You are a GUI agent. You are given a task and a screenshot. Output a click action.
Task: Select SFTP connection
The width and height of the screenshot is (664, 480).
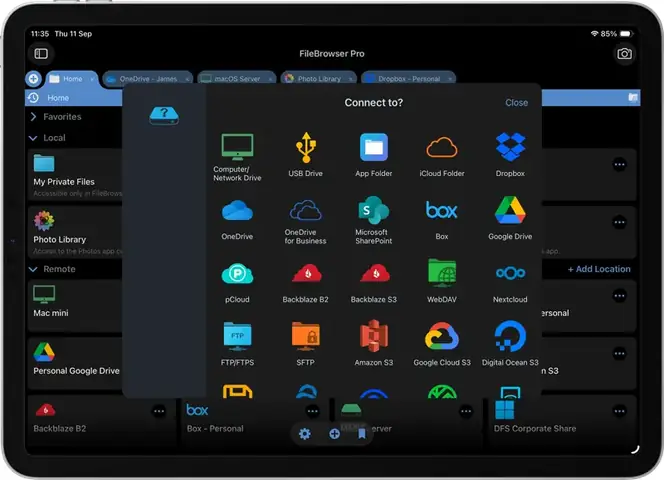point(305,344)
